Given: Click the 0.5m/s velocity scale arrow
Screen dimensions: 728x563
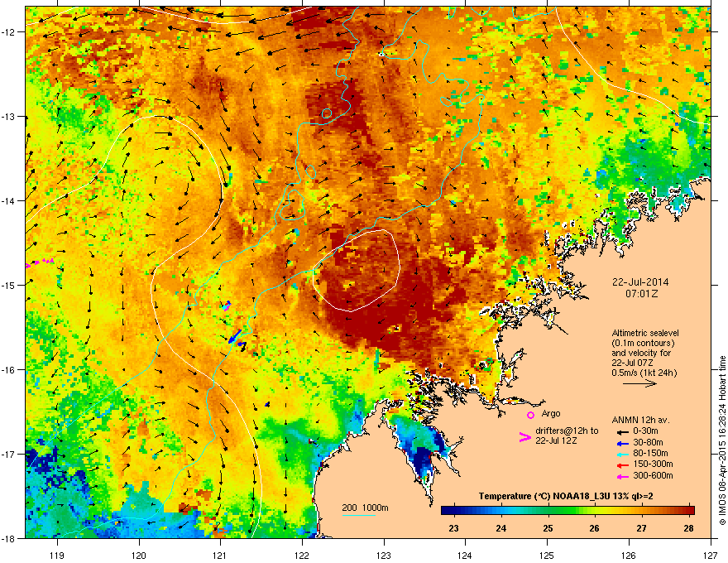Looking at the screenshot, I should (639, 383).
